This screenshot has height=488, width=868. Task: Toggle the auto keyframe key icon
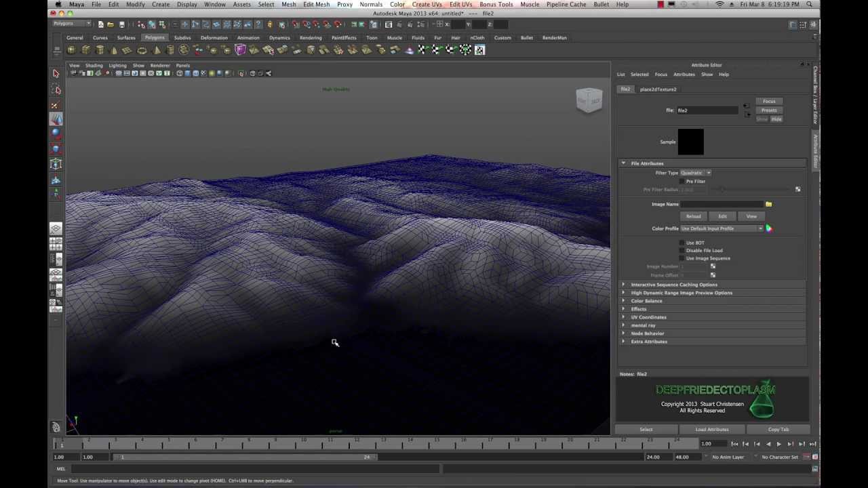[807, 457]
